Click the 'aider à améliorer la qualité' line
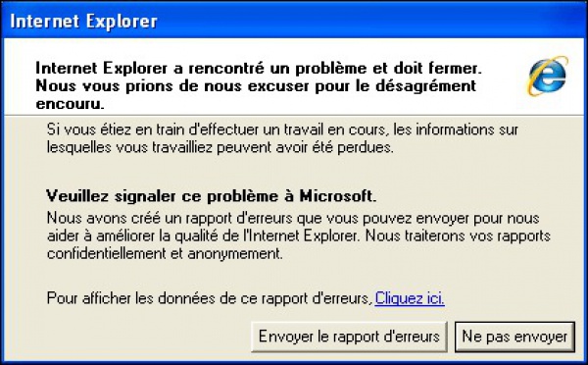588x365 pixels. click(x=299, y=236)
